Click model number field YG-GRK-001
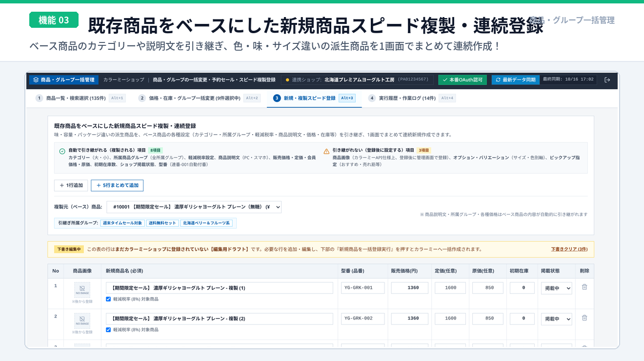Image resolution: width=644 pixels, height=361 pixels. (x=363, y=288)
